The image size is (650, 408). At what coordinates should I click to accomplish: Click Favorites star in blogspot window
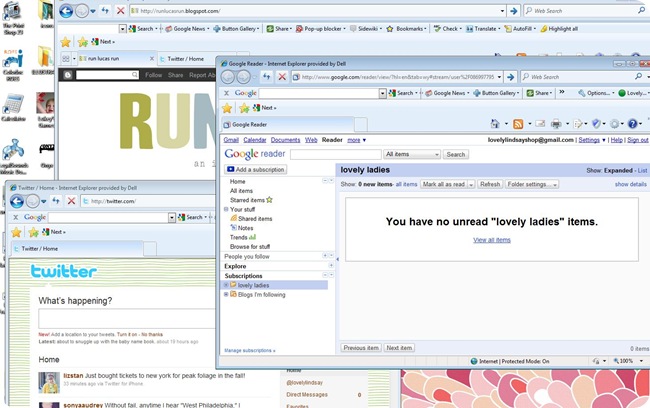tap(65, 42)
